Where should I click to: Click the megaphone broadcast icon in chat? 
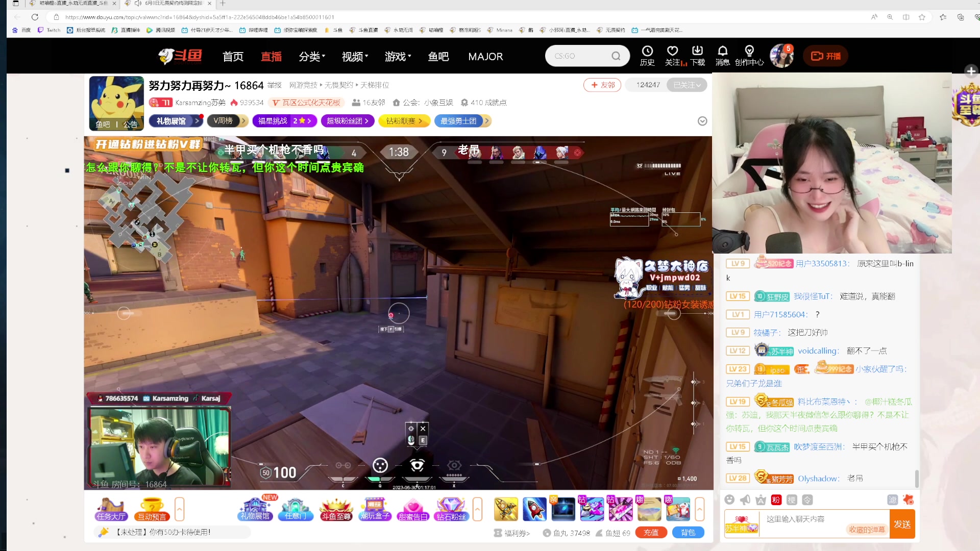(745, 500)
